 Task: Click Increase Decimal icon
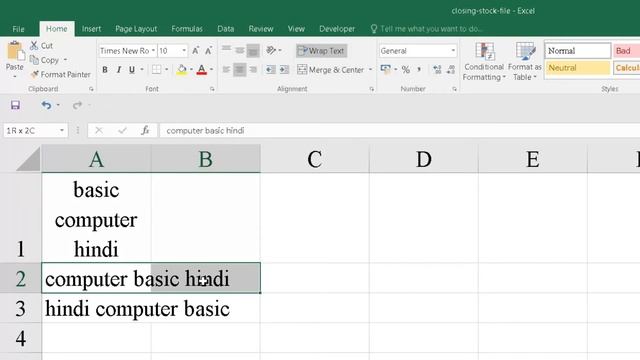437,70
